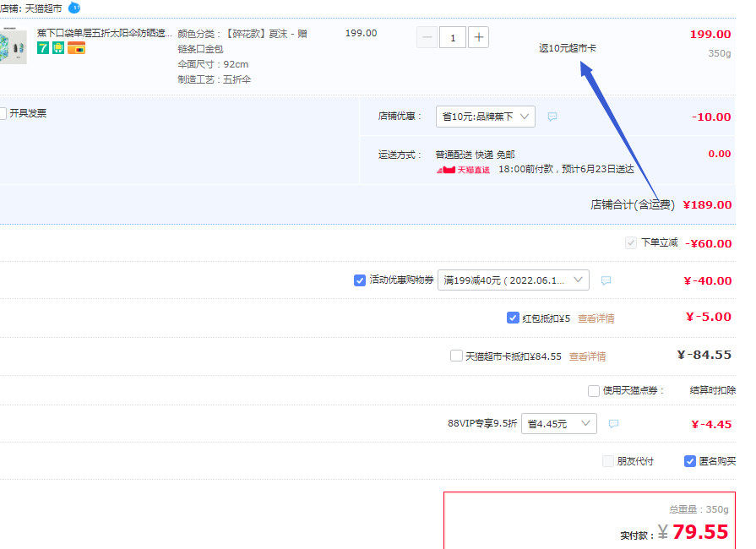
Task: Toggle the 下单立减 checkbox
Action: pyautogui.click(x=631, y=243)
